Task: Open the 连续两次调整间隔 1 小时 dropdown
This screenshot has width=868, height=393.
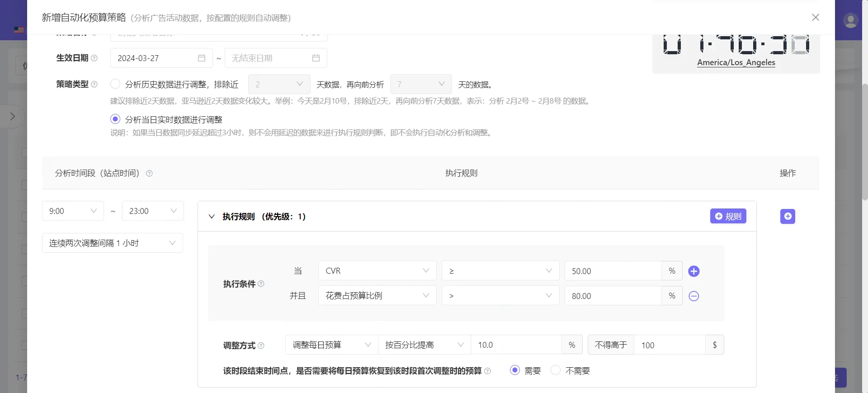Action: coord(113,243)
